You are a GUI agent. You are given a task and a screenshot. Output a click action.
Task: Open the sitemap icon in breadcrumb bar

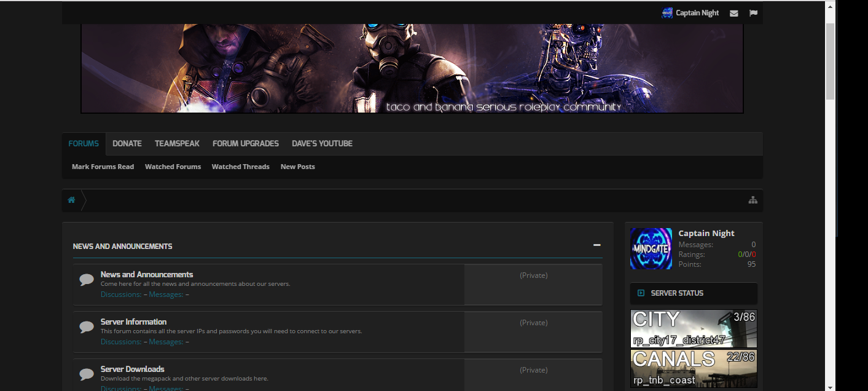tap(753, 200)
